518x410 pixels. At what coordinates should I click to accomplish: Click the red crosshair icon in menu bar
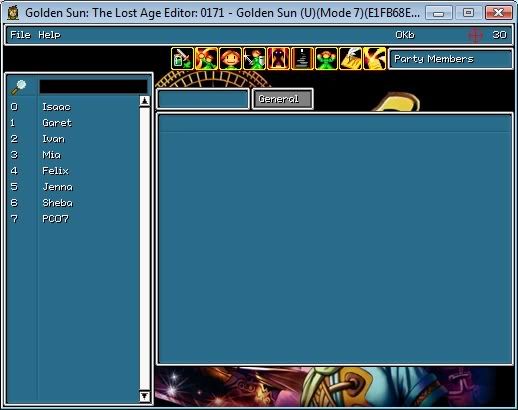[475, 35]
